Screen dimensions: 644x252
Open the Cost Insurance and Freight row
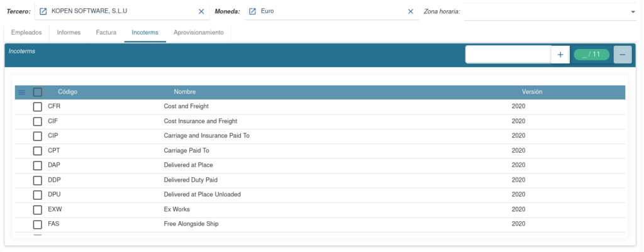200,121
